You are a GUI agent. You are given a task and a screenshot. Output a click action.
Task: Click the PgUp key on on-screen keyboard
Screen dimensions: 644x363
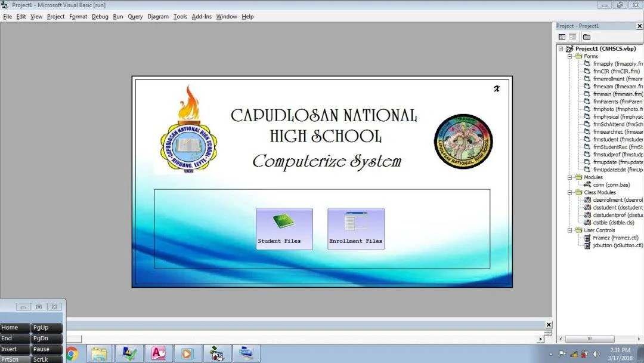click(47, 328)
